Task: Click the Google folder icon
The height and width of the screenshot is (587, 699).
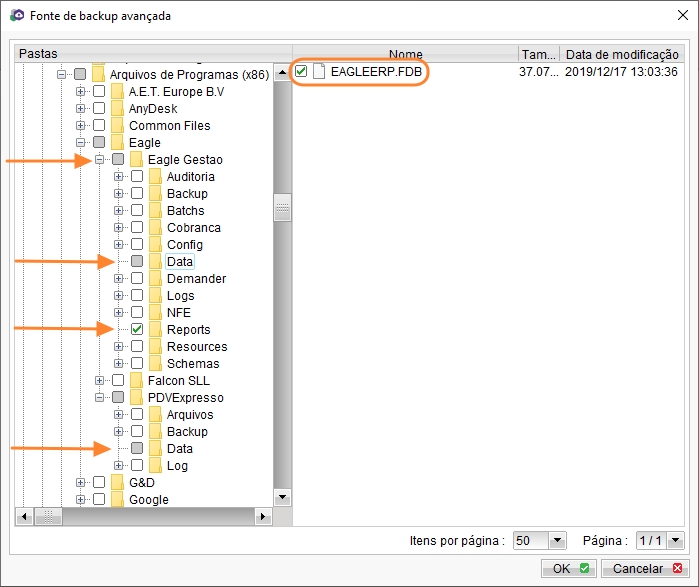Action: tap(117, 499)
